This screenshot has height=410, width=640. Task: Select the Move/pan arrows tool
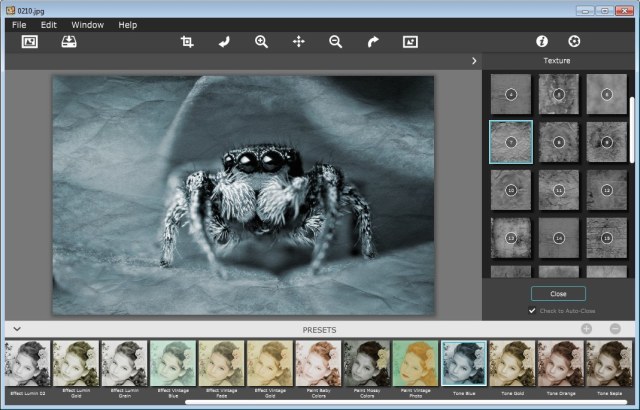point(298,42)
